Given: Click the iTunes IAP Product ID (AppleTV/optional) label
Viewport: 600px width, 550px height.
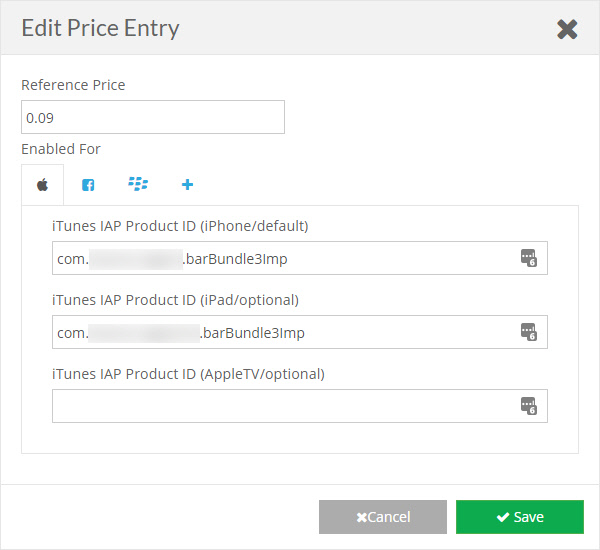Looking at the screenshot, I should tap(188, 374).
